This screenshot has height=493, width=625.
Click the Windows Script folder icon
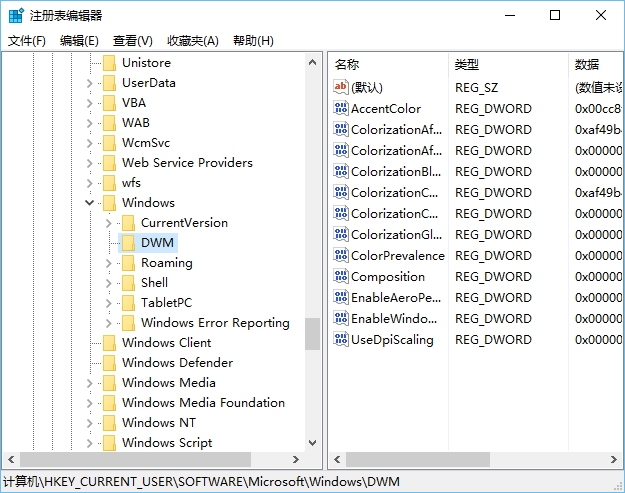(x=109, y=443)
